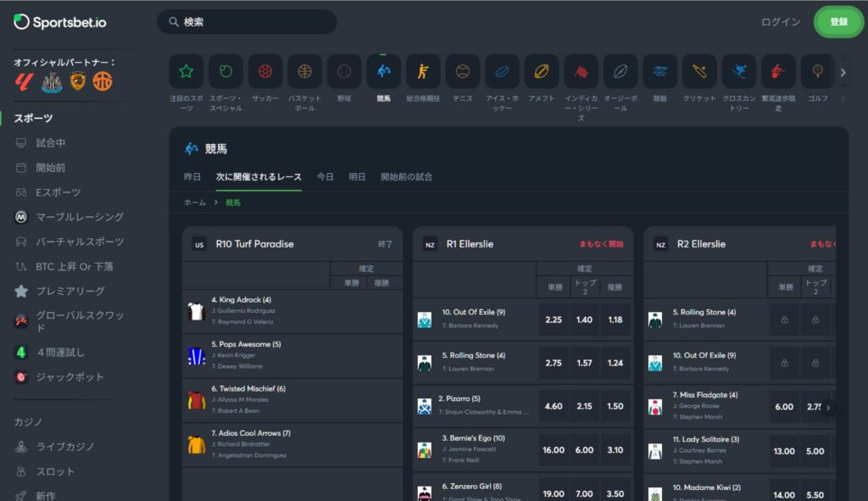Screen dimensions: 868x501
Task: Choose the Aussie Rules ball icon
Action: point(620,71)
